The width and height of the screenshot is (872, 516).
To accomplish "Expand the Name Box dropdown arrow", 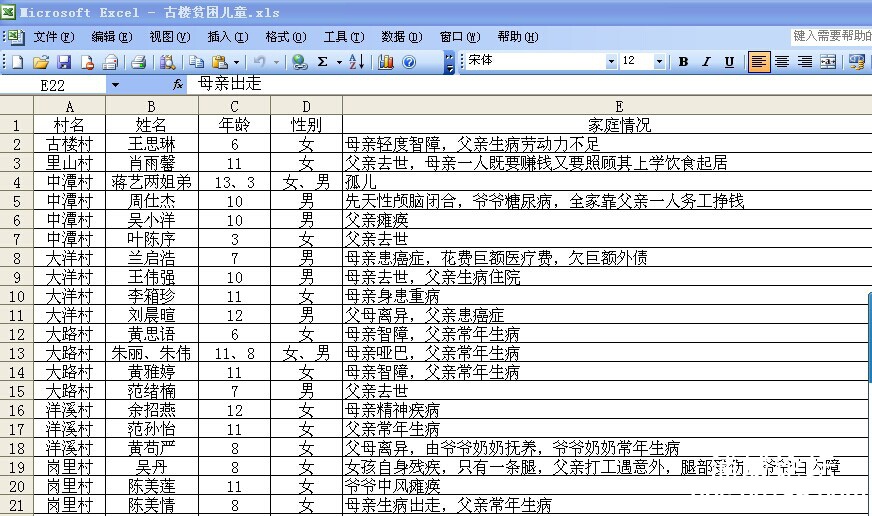I will (x=115, y=85).
